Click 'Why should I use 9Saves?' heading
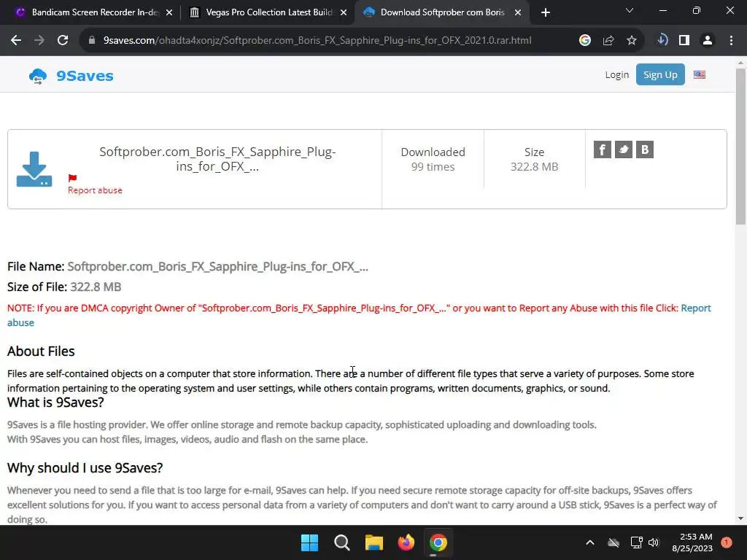The height and width of the screenshot is (560, 747). click(x=85, y=468)
